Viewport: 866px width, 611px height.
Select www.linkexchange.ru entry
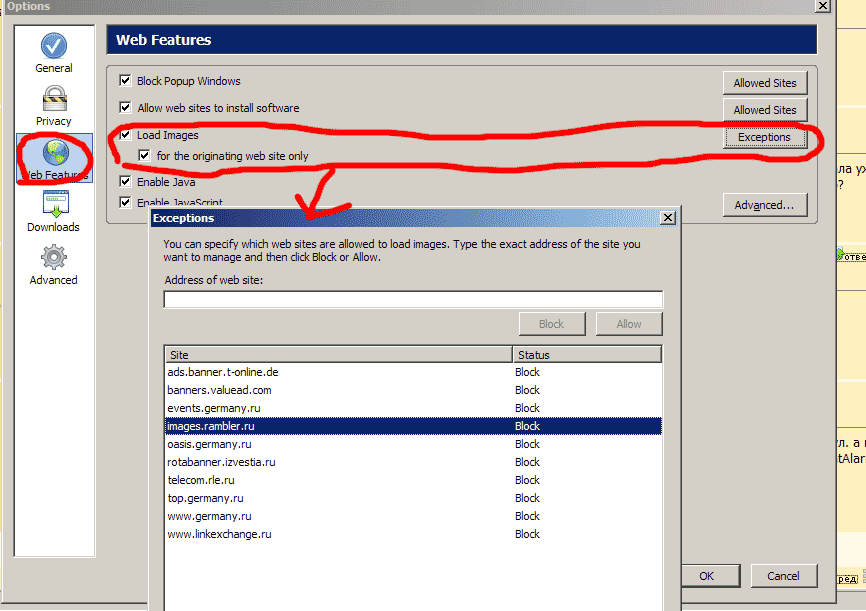[x=219, y=534]
